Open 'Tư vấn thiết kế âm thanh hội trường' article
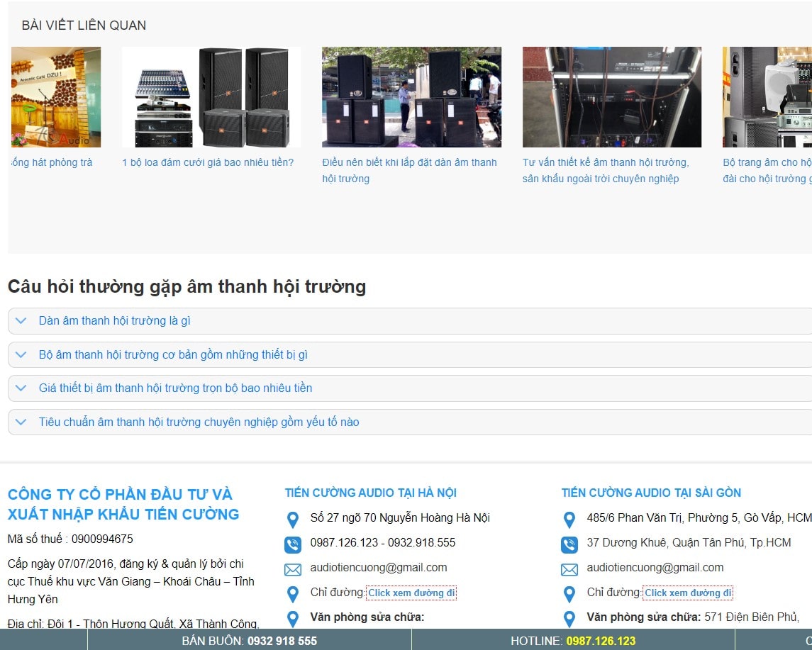 coord(606,170)
